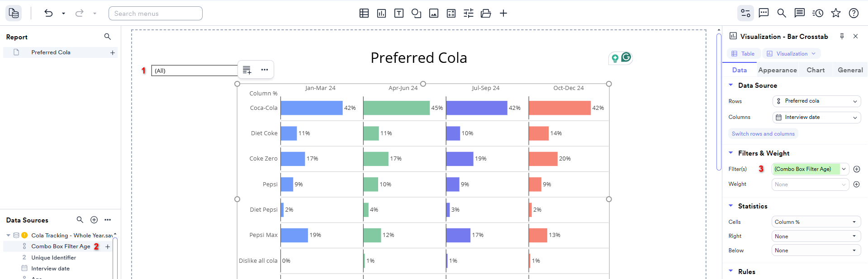Open the (All) combo box filter
This screenshot has width=868, height=279.
[194, 71]
